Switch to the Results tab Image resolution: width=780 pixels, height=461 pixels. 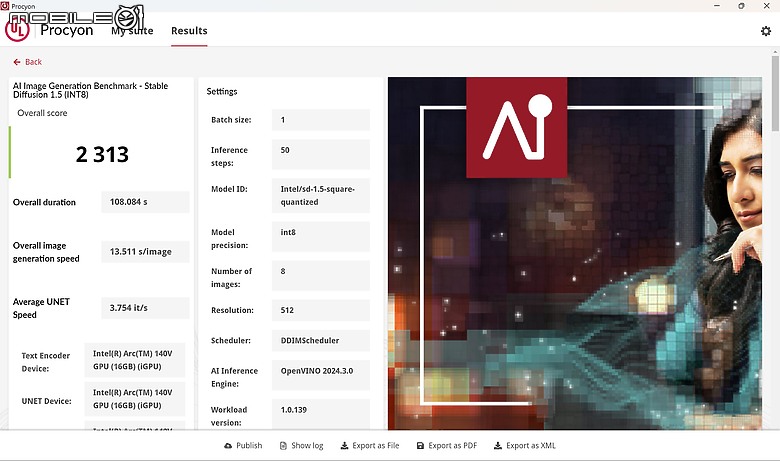[189, 31]
